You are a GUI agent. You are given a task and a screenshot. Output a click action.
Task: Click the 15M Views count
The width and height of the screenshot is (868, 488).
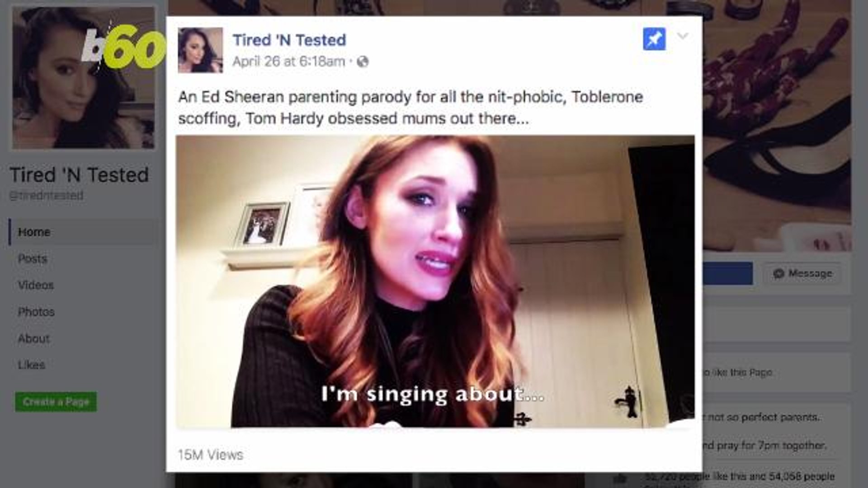coord(210,455)
